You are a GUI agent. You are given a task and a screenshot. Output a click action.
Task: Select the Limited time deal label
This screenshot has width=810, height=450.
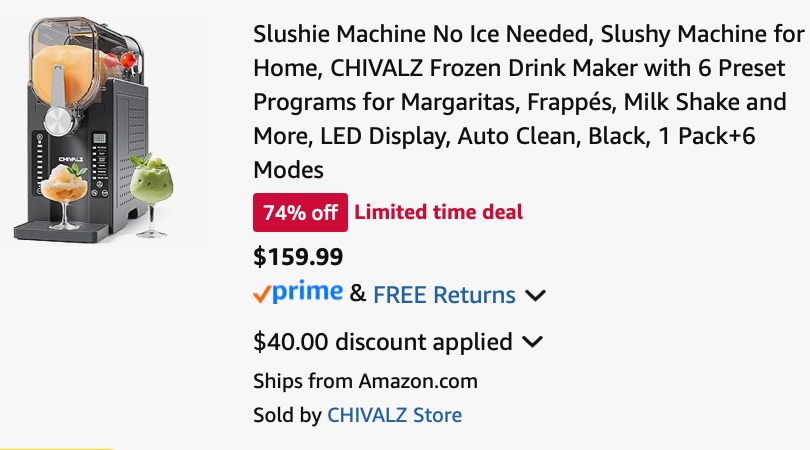(439, 212)
